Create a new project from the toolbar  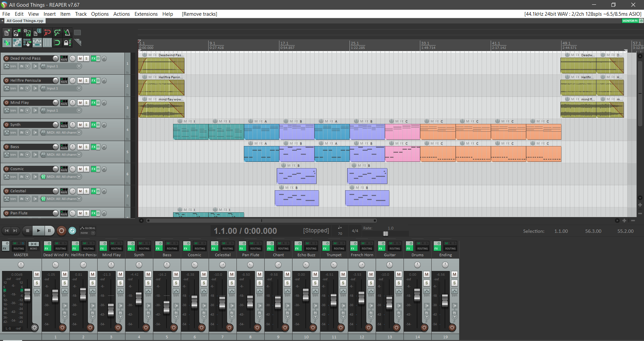tap(7, 32)
